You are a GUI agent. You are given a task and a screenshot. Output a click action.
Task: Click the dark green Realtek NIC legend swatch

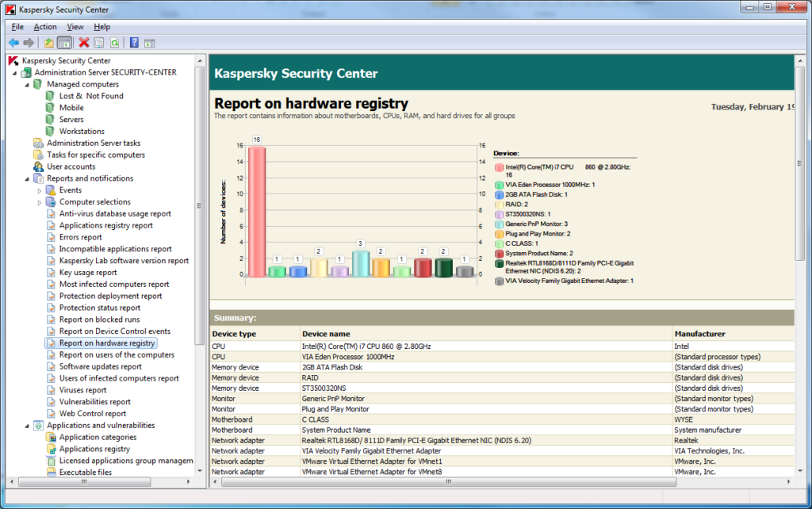[500, 263]
